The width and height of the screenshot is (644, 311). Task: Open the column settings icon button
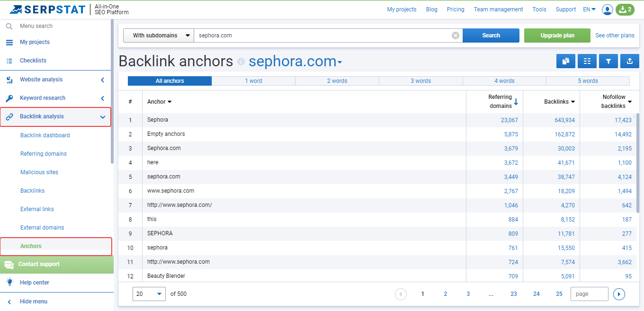(x=587, y=61)
